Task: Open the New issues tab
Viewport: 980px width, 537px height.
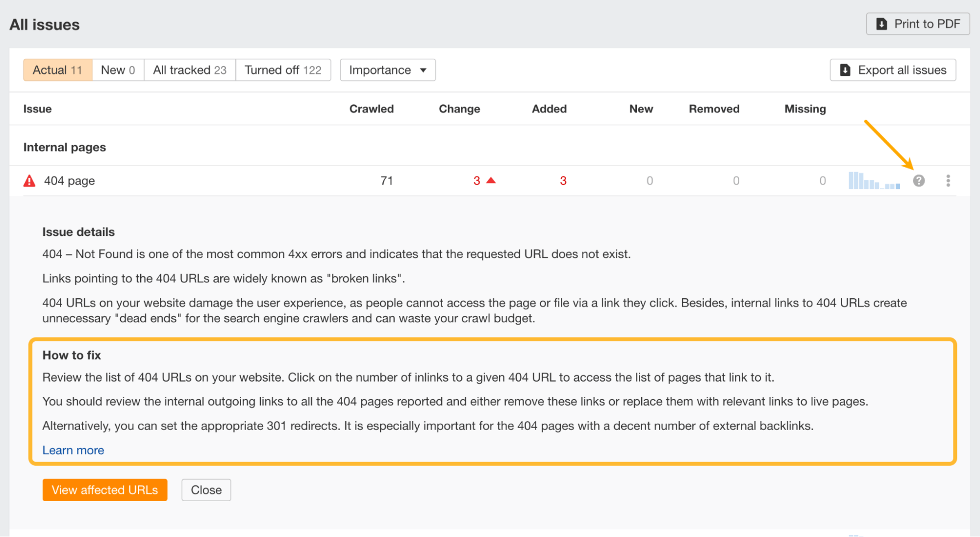Action: click(117, 70)
